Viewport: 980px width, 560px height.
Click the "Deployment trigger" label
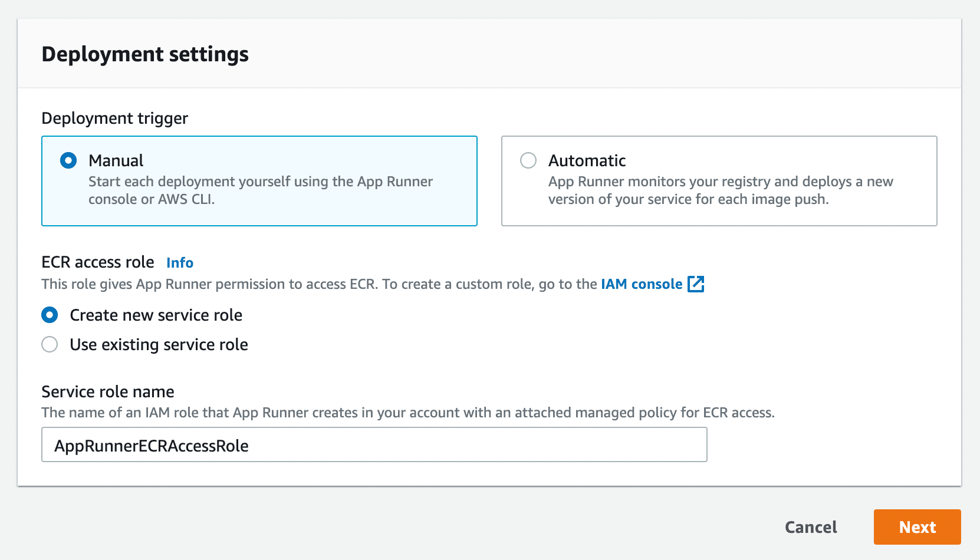pyautogui.click(x=114, y=118)
